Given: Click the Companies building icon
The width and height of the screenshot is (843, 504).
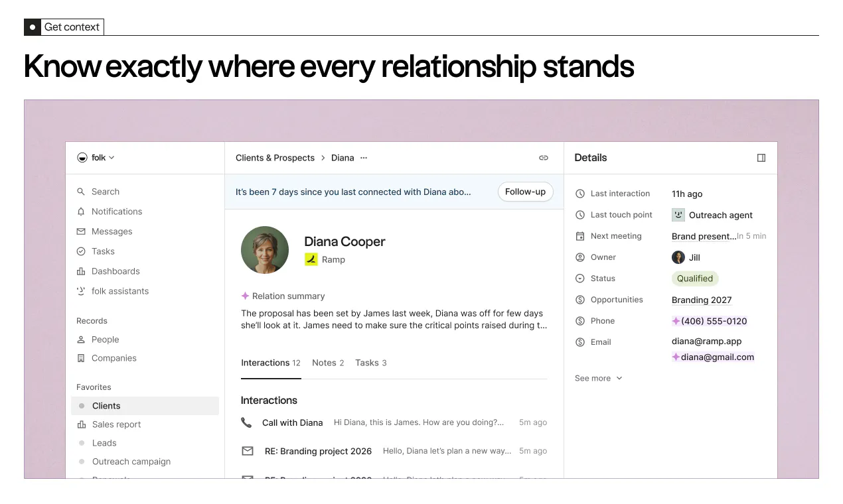Looking at the screenshot, I should point(81,358).
